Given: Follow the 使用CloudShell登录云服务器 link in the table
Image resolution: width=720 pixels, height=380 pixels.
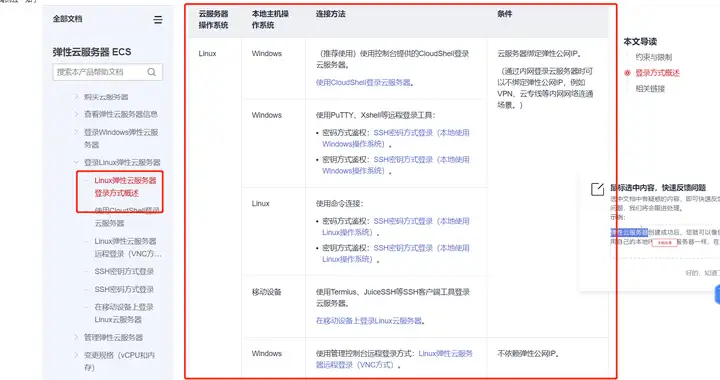Looking at the screenshot, I should coord(363,83).
